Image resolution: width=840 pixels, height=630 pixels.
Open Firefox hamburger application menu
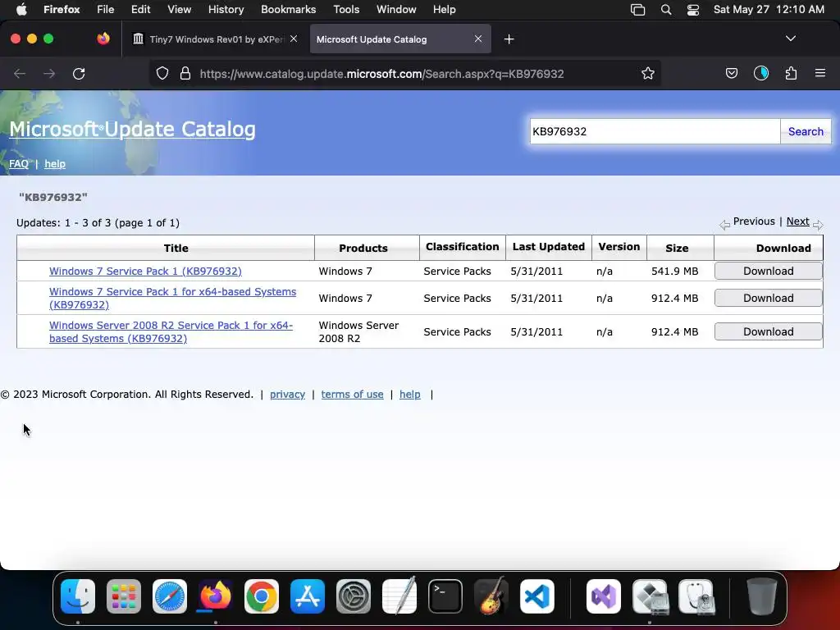click(x=820, y=73)
